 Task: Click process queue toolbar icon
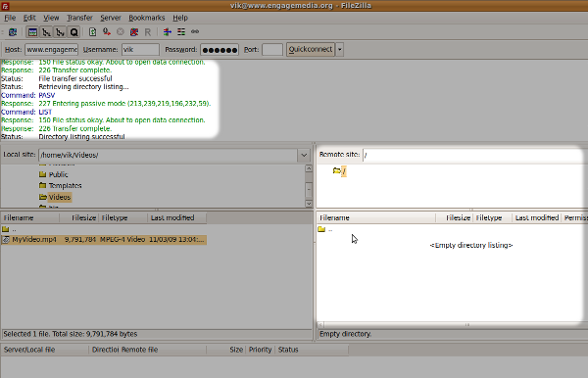click(x=107, y=32)
